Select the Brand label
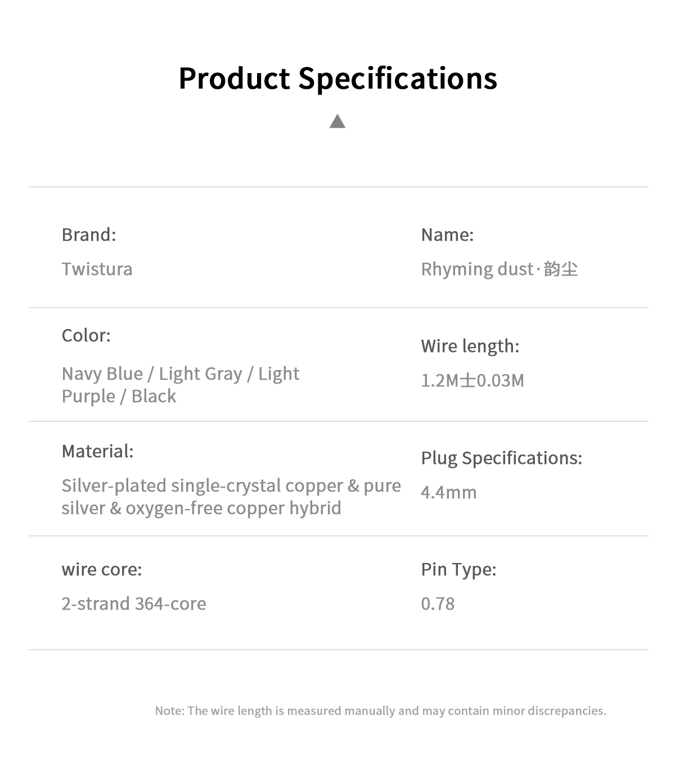 pos(89,235)
